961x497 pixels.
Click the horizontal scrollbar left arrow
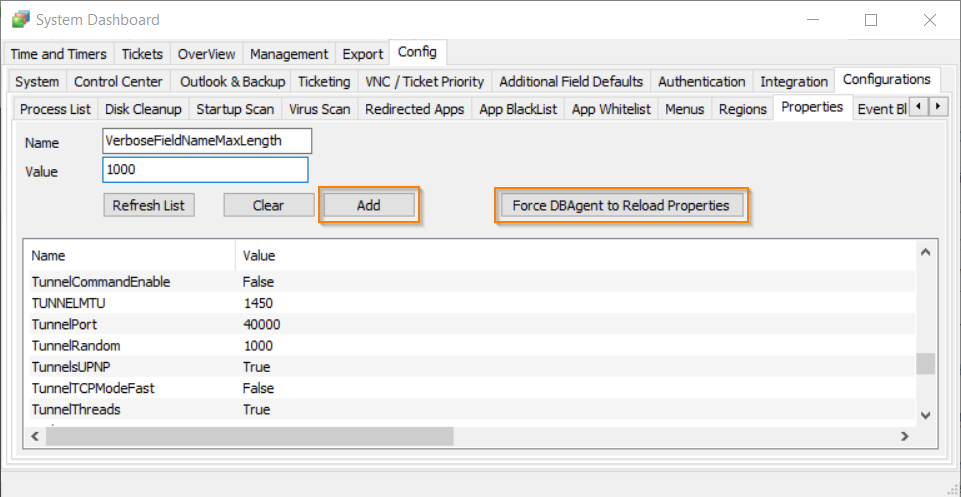(x=36, y=436)
